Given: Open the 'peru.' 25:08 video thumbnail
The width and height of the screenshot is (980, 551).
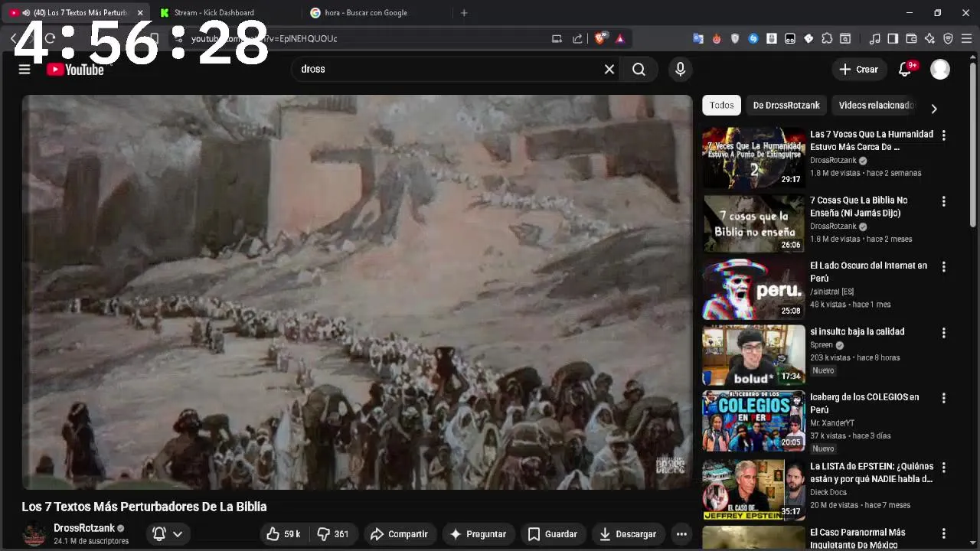Looking at the screenshot, I should point(754,289).
